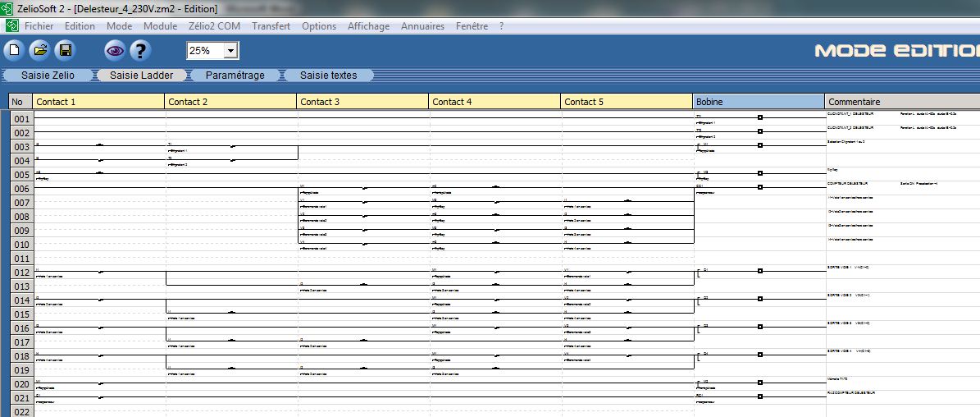
Task: Open the 25% zoom dropdown arrow
Action: point(230,51)
